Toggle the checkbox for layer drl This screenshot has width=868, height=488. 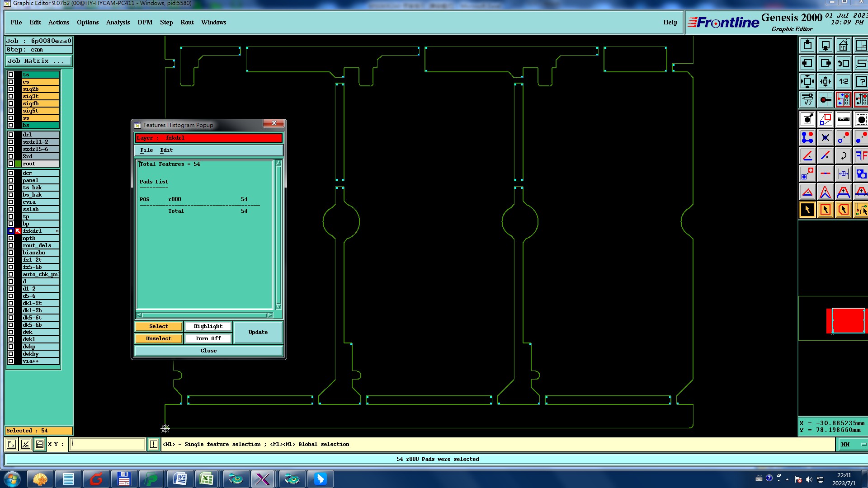(x=11, y=135)
